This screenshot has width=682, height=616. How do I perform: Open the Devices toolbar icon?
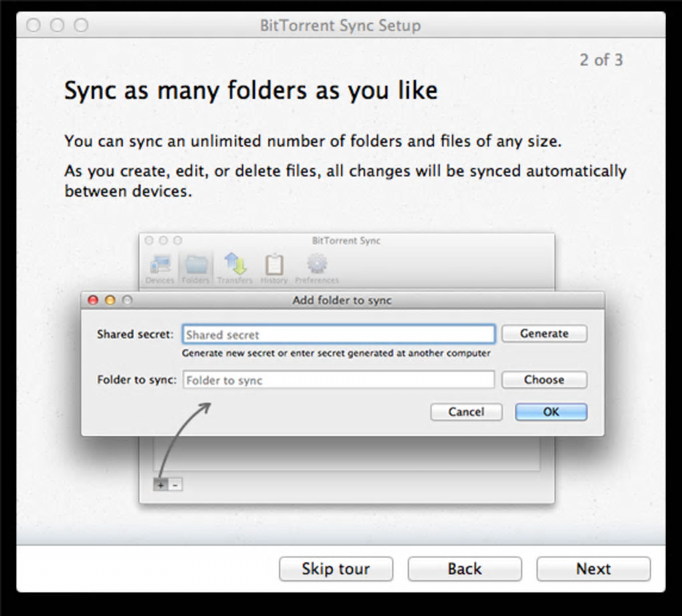click(160, 269)
